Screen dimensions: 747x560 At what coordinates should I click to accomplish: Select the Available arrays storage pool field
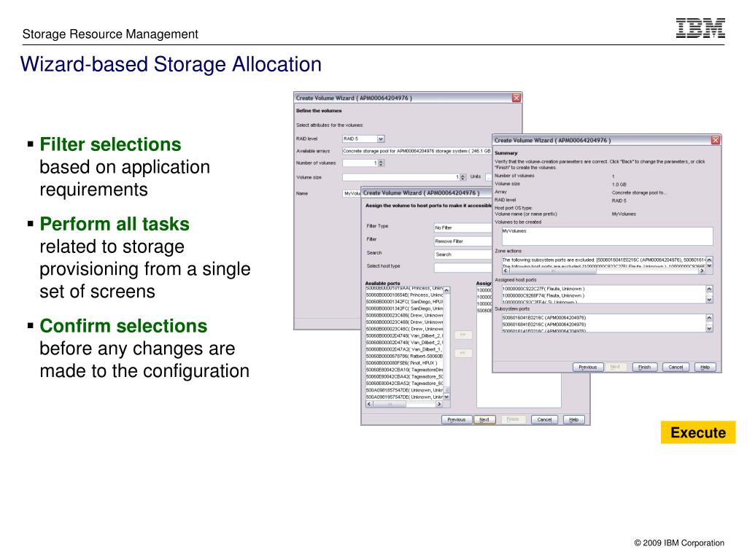pyautogui.click(x=417, y=151)
